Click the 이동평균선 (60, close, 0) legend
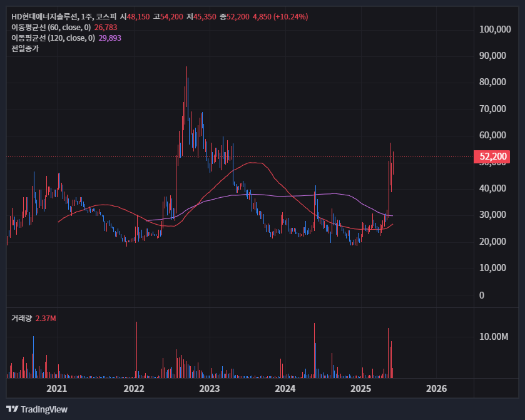The height and width of the screenshot is (420, 525). [x=51, y=28]
